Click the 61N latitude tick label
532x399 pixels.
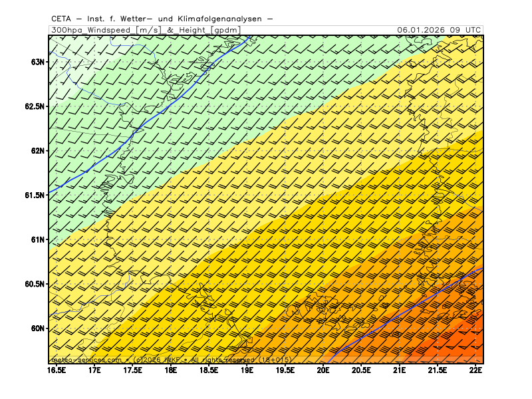[x=38, y=239]
